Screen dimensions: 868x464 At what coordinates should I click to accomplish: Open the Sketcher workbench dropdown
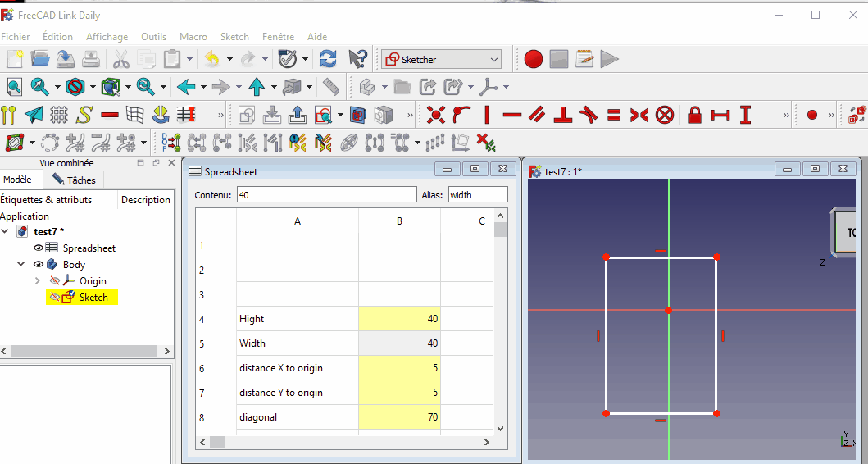pos(441,59)
